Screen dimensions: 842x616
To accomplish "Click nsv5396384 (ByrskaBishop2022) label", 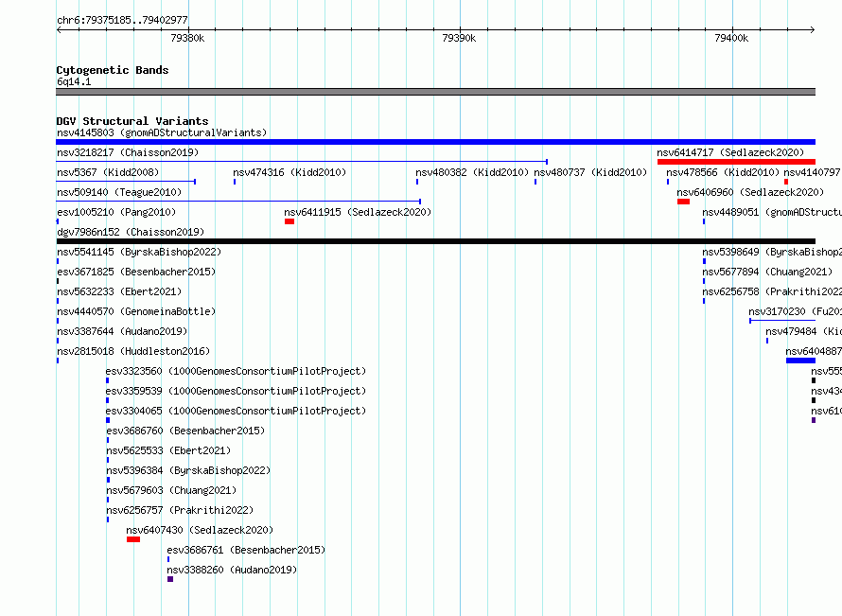I will (x=188, y=470).
